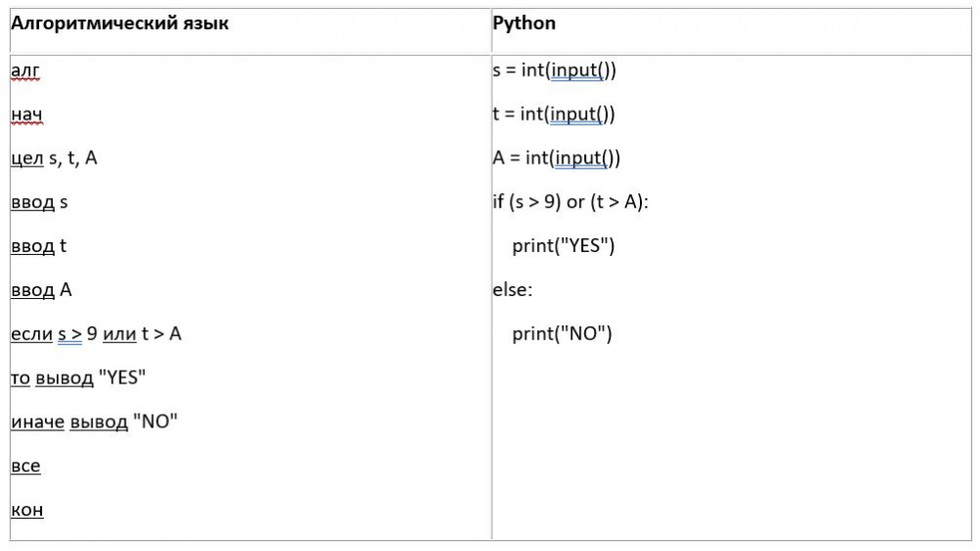Select the "ввод s" line
Image resolution: width=980 pixels, height=551 pixels.
click(39, 202)
